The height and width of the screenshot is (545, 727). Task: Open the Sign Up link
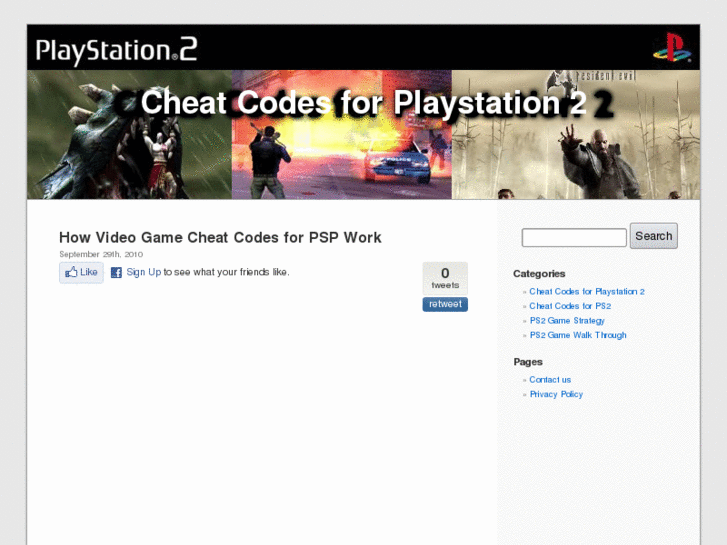click(144, 272)
